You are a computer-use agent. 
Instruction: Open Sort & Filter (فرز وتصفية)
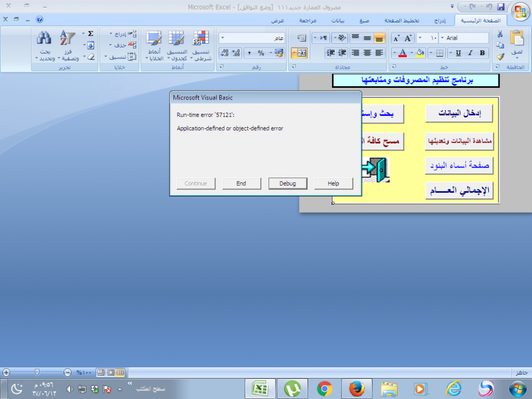(68, 46)
